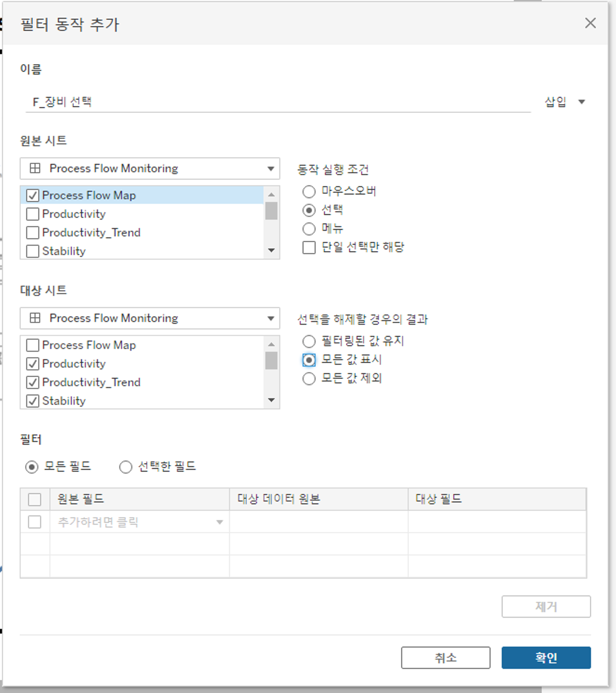Close the 필터 동작 추가 dialog

click(x=590, y=23)
